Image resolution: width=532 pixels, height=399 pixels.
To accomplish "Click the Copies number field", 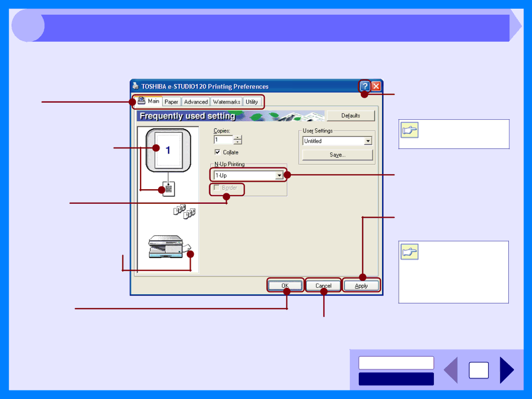I will coord(223,140).
